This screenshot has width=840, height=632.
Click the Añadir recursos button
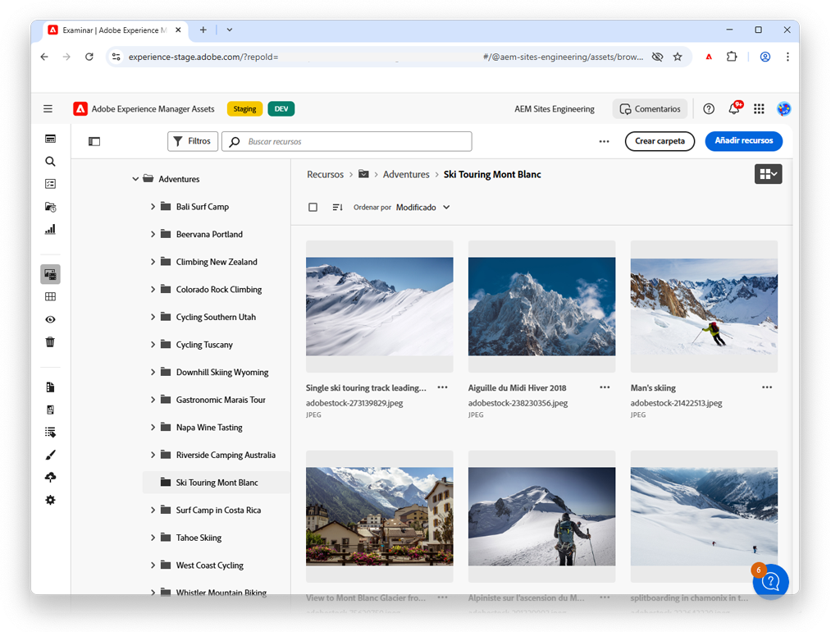[743, 141]
